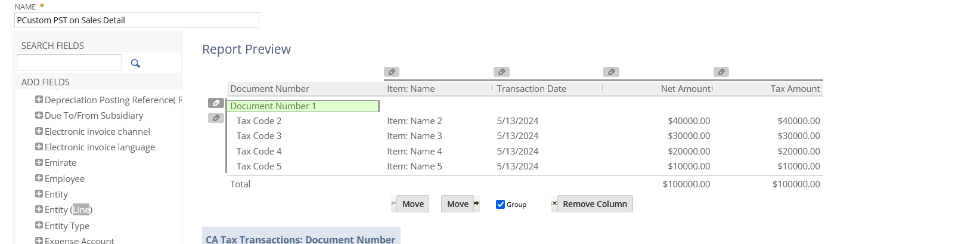Viewport: 980px width, 244px height.
Task: Click edit icon above Item: Name column
Action: pyautogui.click(x=392, y=72)
